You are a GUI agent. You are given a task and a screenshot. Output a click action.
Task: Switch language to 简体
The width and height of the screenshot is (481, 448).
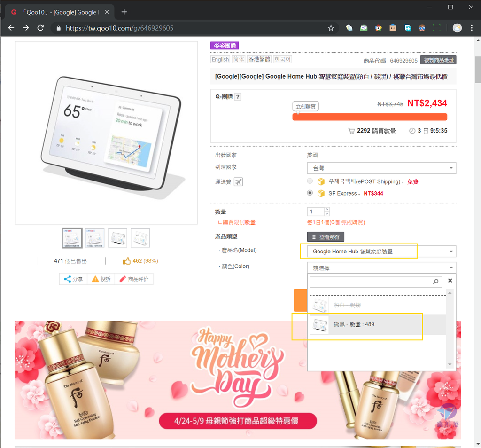(x=239, y=59)
